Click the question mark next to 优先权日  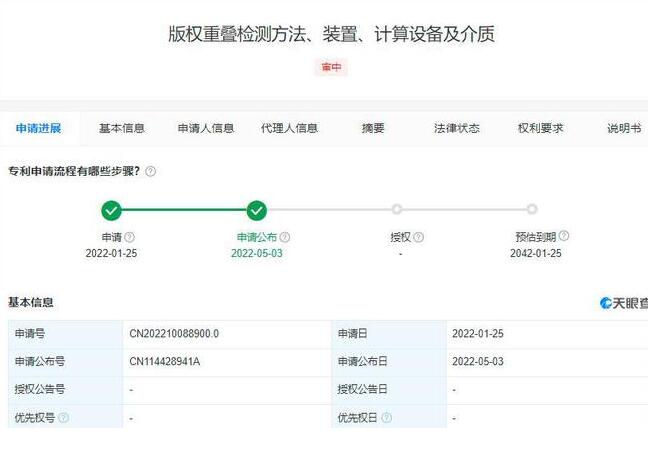pyautogui.click(x=386, y=417)
